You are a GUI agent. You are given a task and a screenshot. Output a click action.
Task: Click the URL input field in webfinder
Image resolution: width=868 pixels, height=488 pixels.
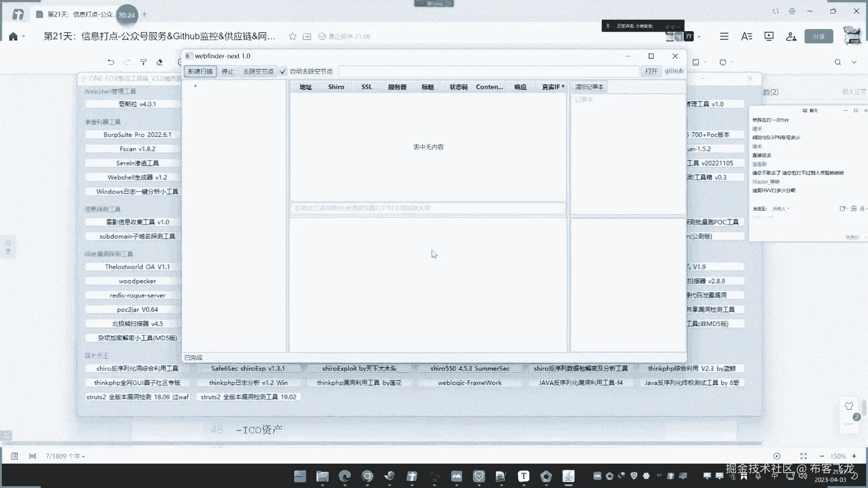click(488, 71)
